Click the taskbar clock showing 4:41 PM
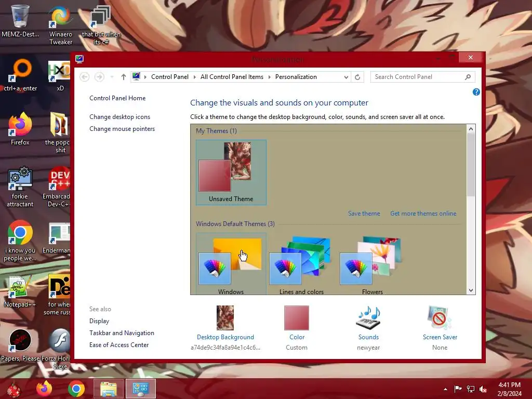The image size is (532, 399). pos(509,389)
